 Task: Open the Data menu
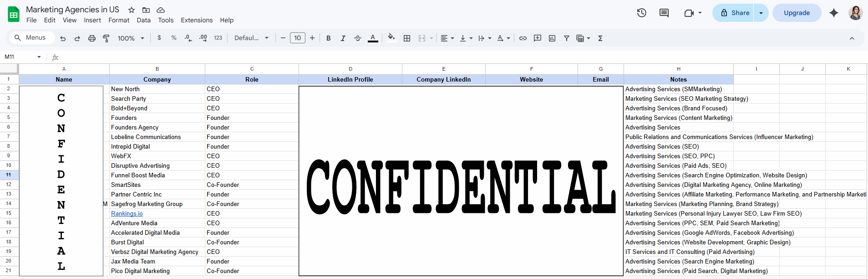[143, 20]
